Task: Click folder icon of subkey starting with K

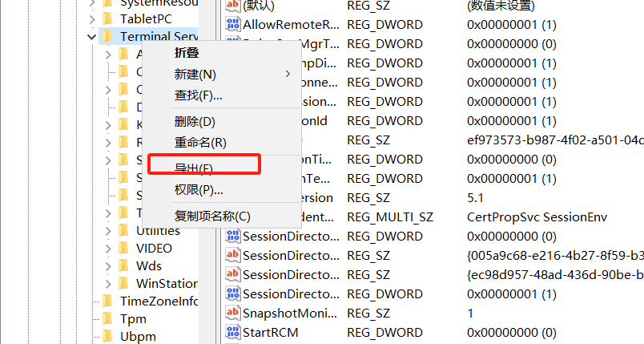Action: 123,124
